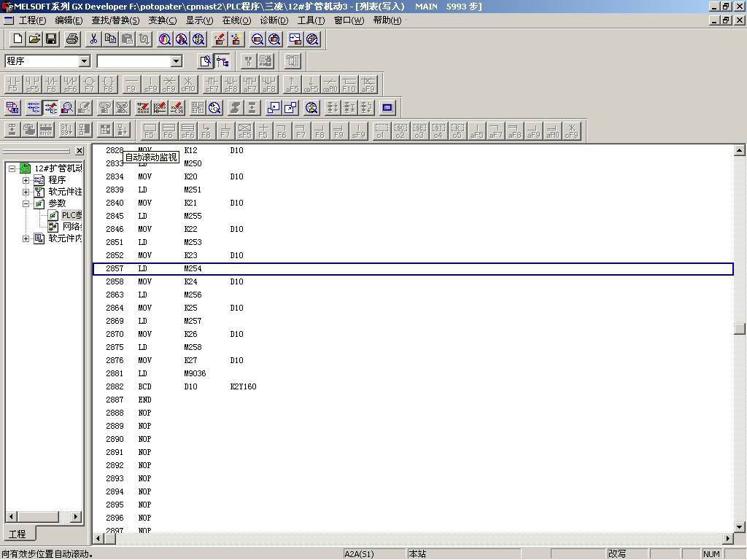Click the M9036 device in step 2881

tap(195, 374)
